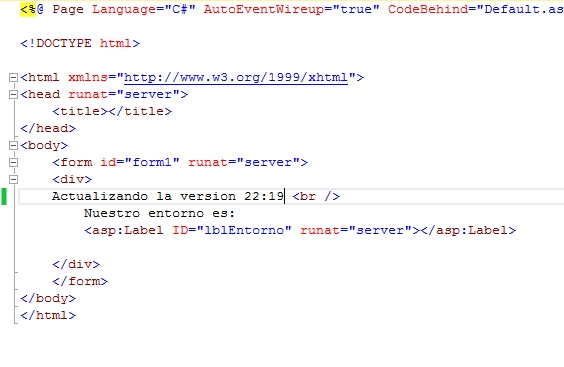Viewport: 564px width, 367px height.
Task: Click the closing /form tag
Action: click(x=80, y=281)
